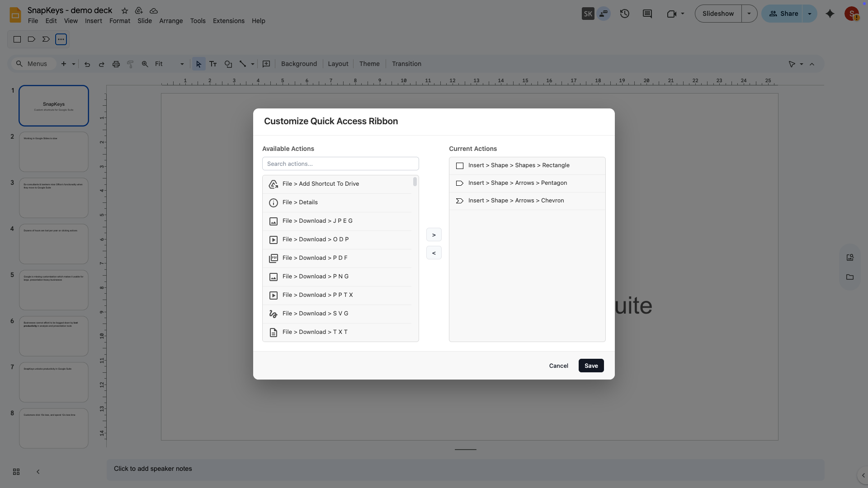Viewport: 868px width, 488px height.
Task: Click the Print icon
Action: tap(116, 64)
